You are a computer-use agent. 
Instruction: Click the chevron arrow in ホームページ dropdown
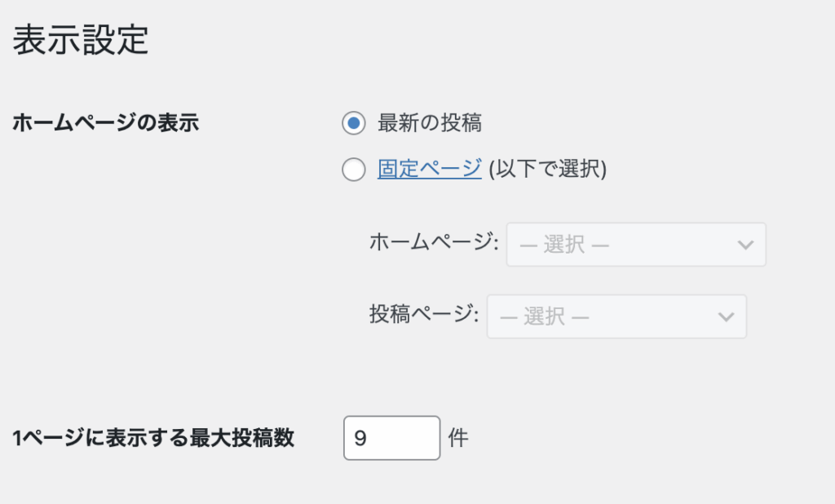point(744,245)
